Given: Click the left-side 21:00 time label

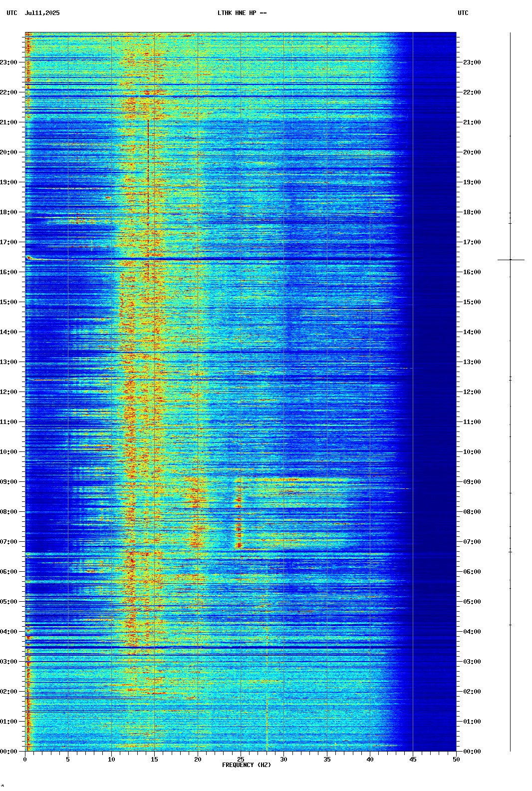Looking at the screenshot, I should [8, 122].
